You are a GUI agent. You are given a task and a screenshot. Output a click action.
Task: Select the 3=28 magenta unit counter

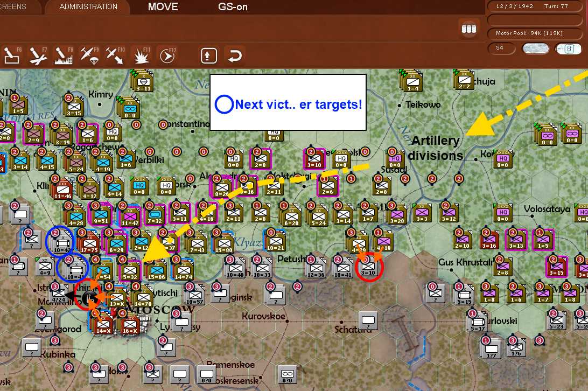click(397, 215)
